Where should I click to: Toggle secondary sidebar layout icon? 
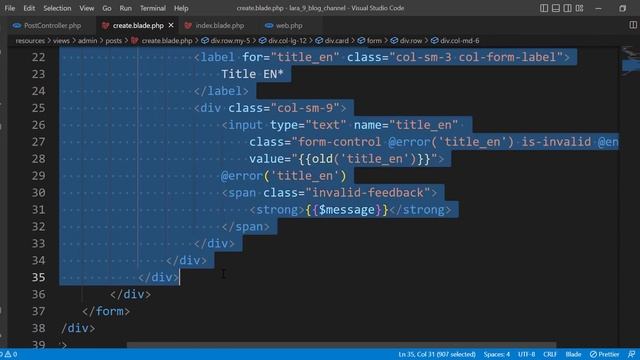point(567,8)
